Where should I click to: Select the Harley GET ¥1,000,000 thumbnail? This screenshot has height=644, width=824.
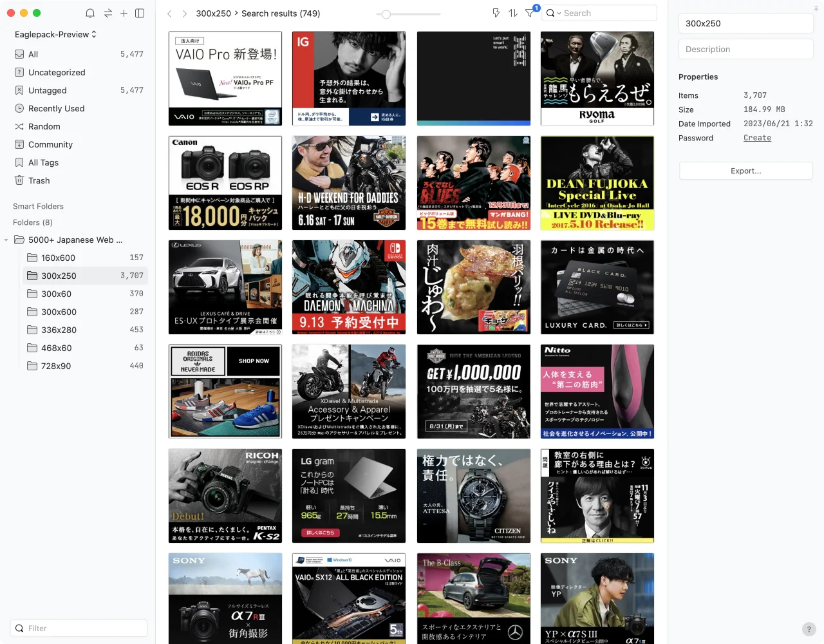(474, 392)
